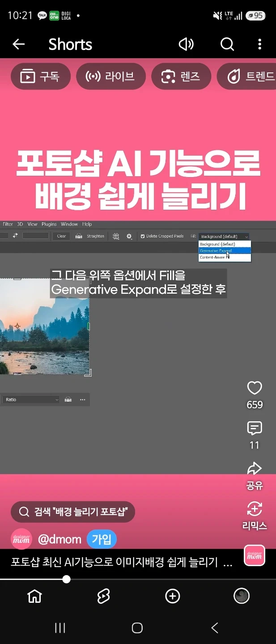Open the 렌즈 lens chip
The width and height of the screenshot is (276, 644).
pyautogui.click(x=181, y=76)
